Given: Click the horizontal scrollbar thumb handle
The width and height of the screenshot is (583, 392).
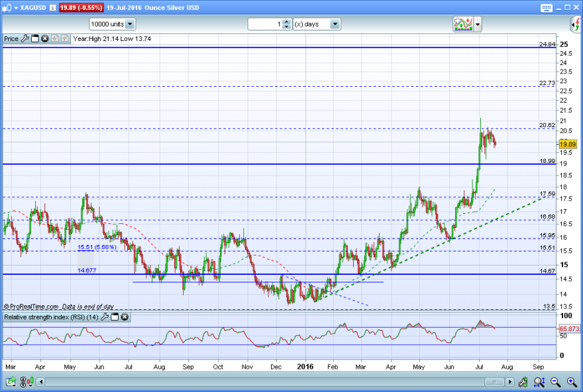Looking at the screenshot, I should tap(494, 381).
